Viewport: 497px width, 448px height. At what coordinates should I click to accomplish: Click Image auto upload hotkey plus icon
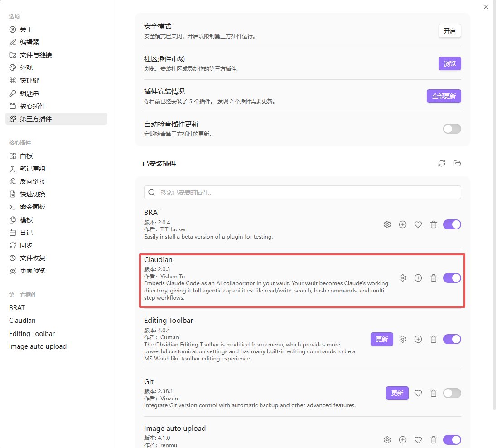[403, 440]
